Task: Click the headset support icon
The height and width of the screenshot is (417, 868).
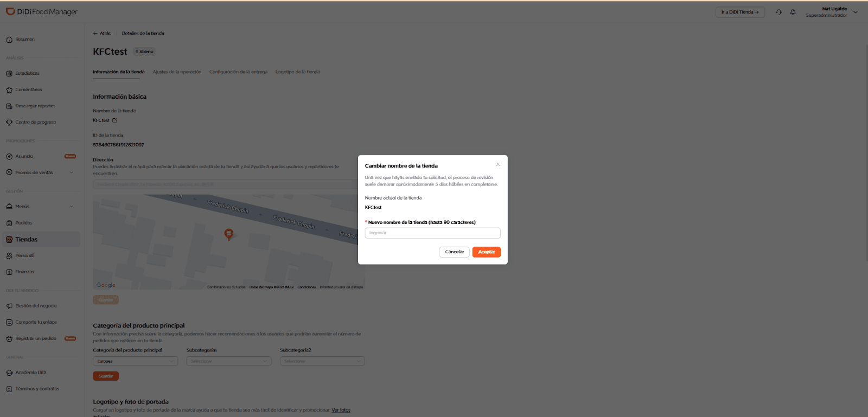Action: (x=778, y=12)
